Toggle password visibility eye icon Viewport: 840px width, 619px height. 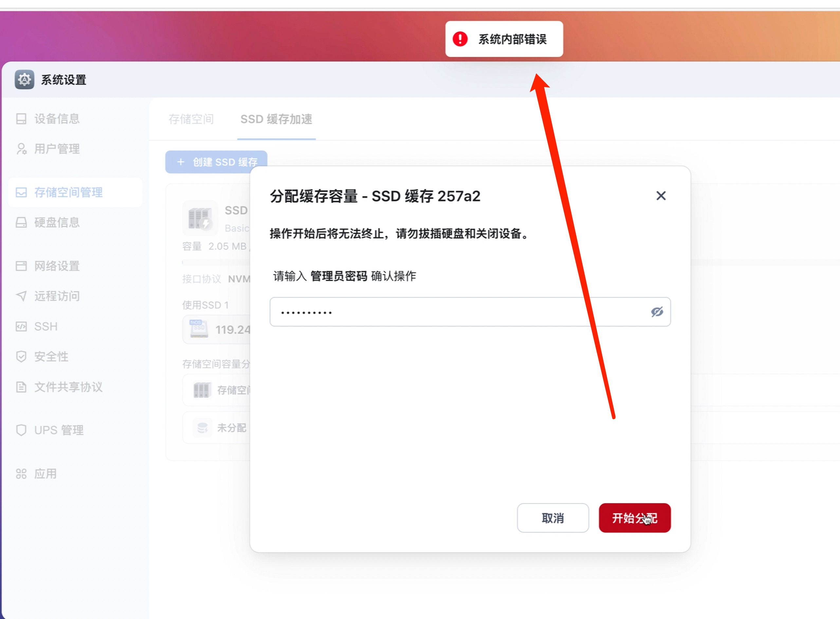(x=657, y=312)
